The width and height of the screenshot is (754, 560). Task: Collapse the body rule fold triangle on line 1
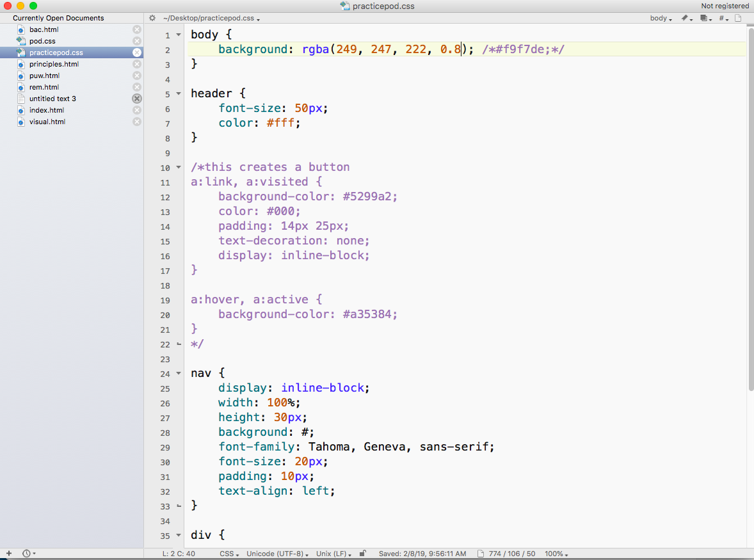click(179, 35)
